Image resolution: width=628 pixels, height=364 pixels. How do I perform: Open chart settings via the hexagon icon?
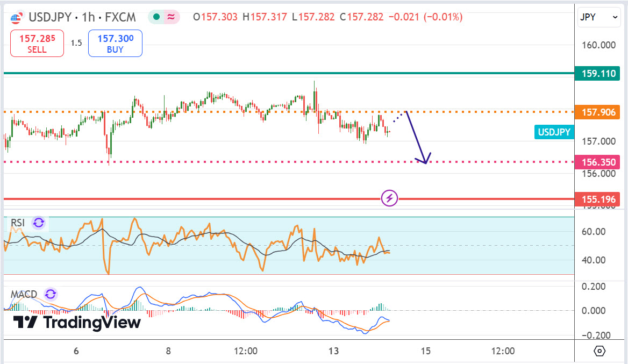click(x=600, y=351)
